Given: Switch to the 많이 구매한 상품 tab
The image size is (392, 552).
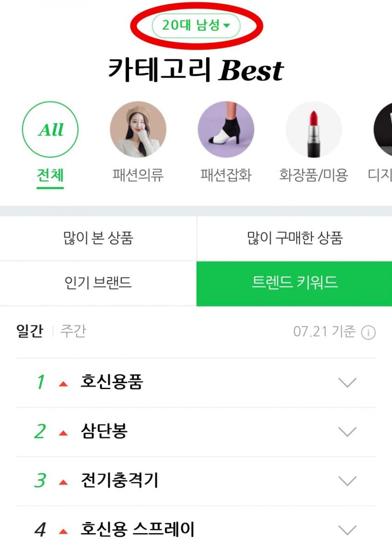Looking at the screenshot, I should (295, 238).
